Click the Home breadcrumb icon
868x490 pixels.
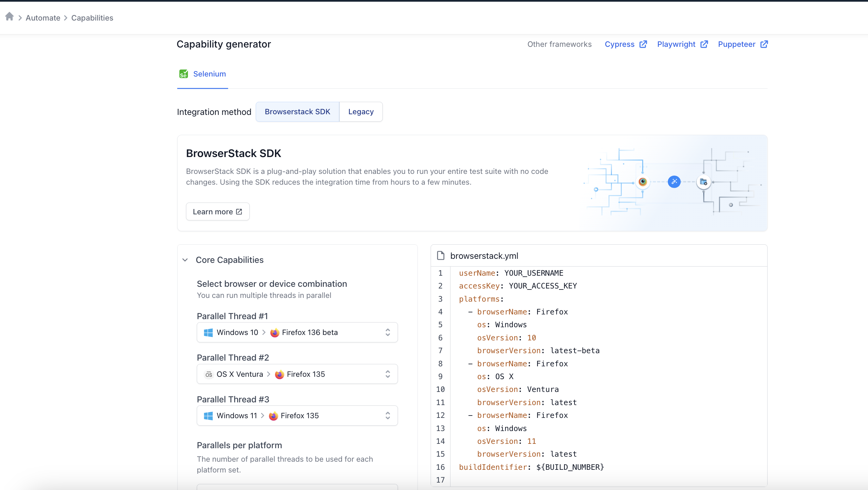[x=9, y=18]
